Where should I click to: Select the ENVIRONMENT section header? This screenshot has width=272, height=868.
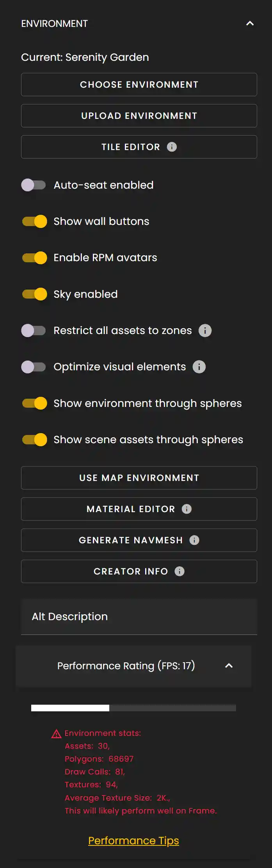(x=55, y=23)
